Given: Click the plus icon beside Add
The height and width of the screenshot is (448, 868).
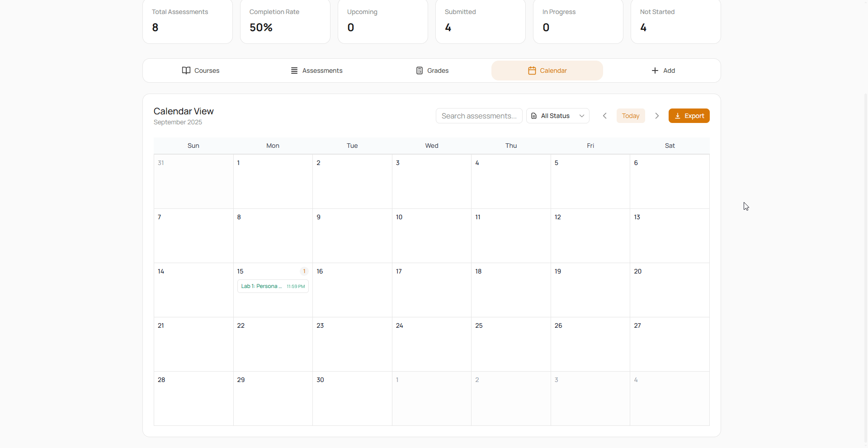Looking at the screenshot, I should 655,71.
